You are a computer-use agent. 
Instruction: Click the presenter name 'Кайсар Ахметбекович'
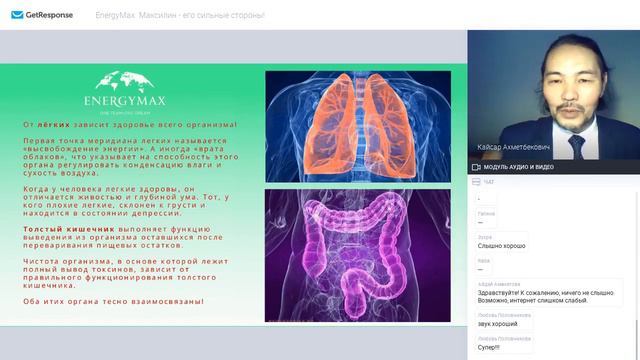513,147
